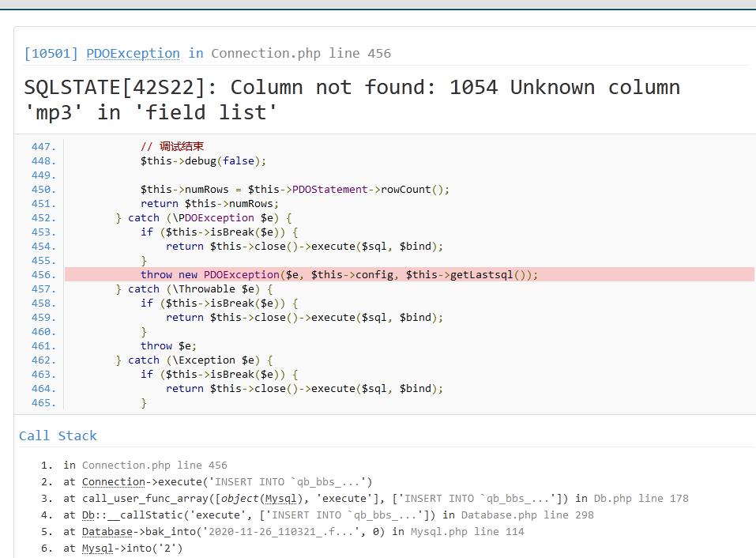Select the highlighted throw new PDOException line
The height and width of the screenshot is (558, 756).
(339, 274)
